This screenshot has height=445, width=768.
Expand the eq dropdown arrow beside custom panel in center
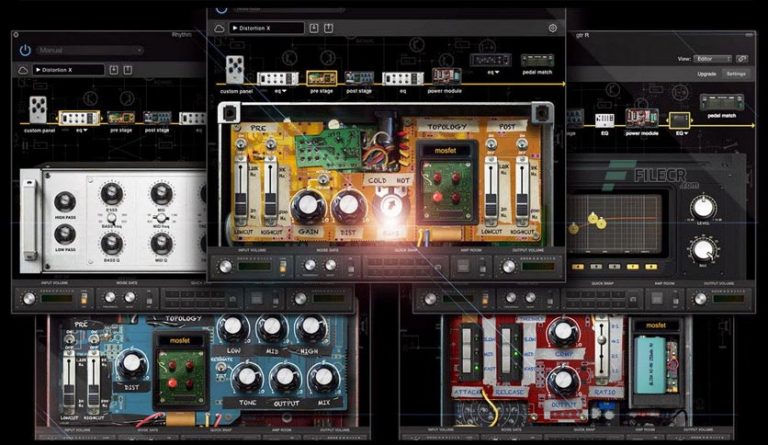click(x=284, y=91)
